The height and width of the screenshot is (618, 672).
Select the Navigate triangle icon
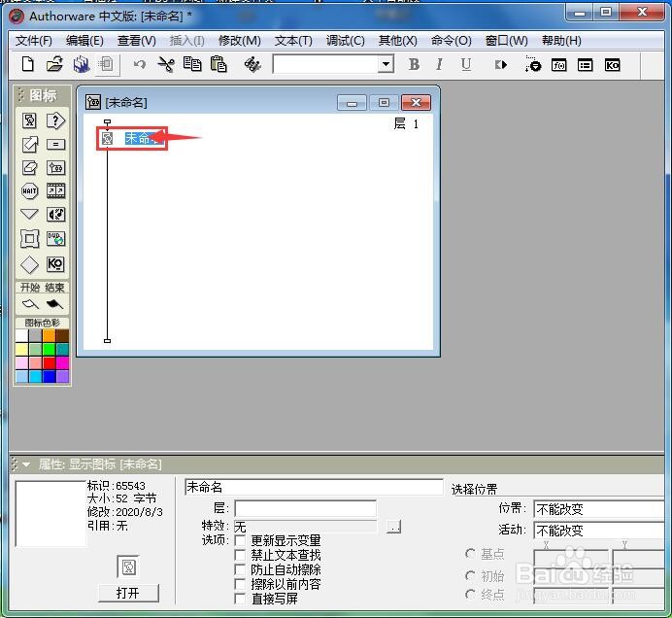click(x=29, y=214)
